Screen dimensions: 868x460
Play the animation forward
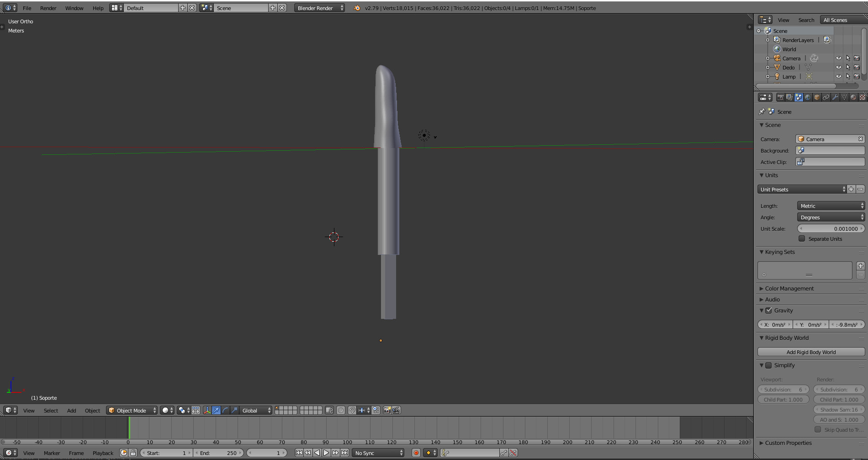326,453
